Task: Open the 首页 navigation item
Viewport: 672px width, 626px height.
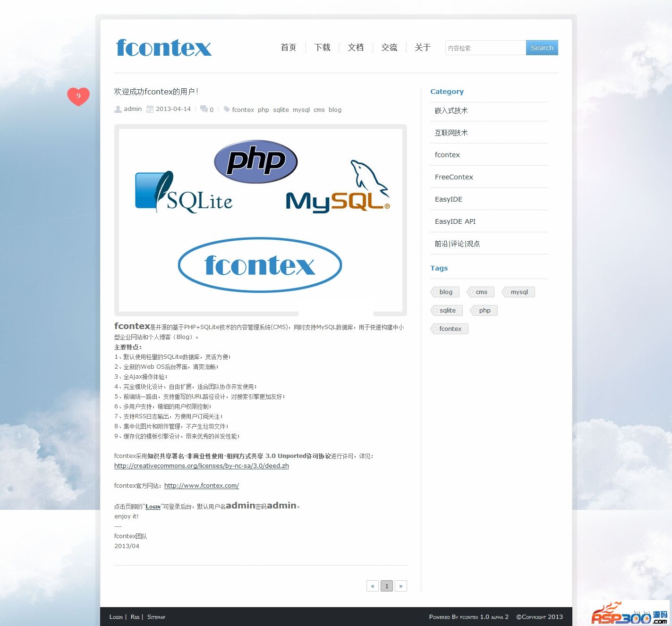Action: [x=289, y=47]
